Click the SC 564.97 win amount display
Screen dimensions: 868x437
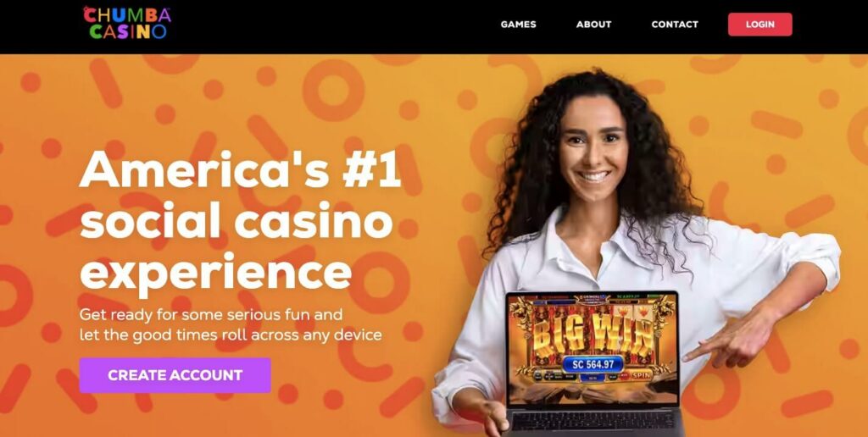tap(593, 364)
